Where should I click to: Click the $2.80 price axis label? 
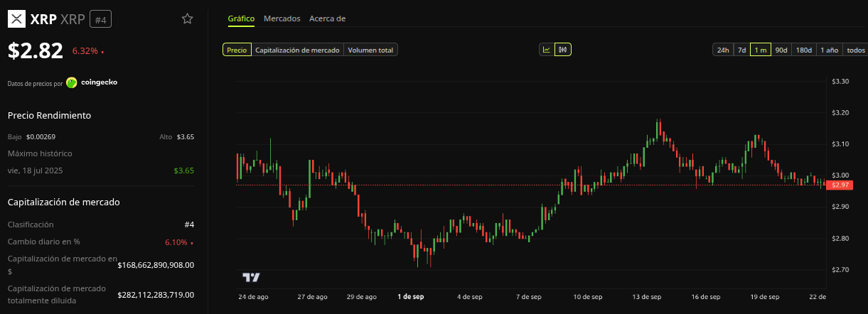[840, 238]
